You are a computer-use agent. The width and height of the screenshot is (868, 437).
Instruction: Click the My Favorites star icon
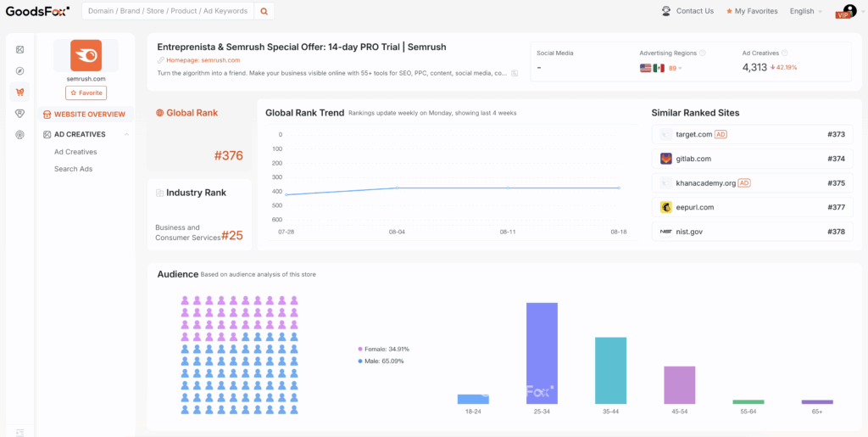point(729,11)
